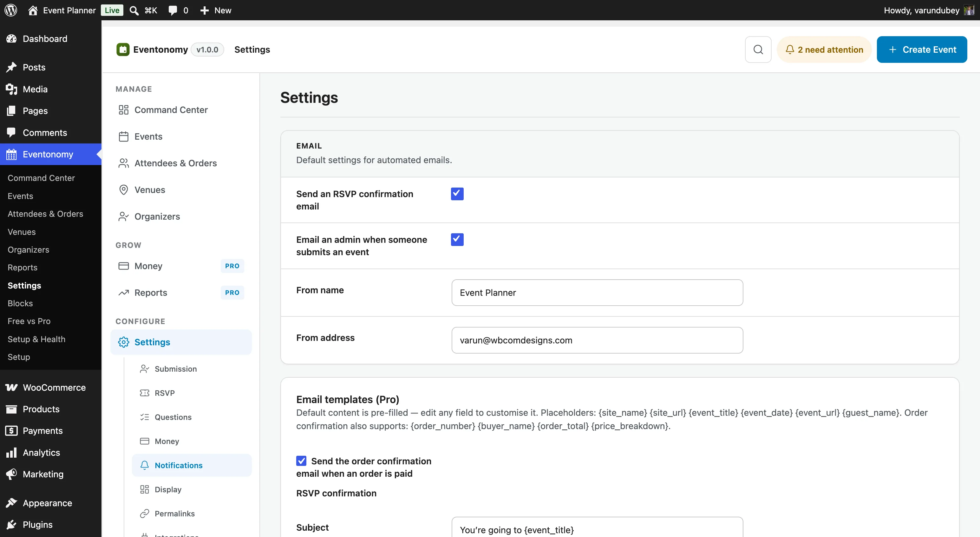Click the search button in Eventonomy header
This screenshot has width=980, height=537.
click(758, 50)
